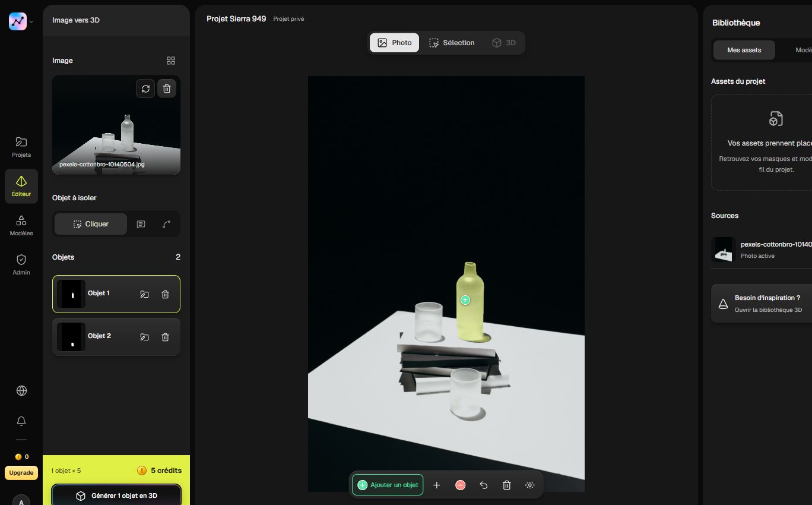This screenshot has height=505, width=812.
Task: Click the user avatar at bottom left
Action: point(21,501)
